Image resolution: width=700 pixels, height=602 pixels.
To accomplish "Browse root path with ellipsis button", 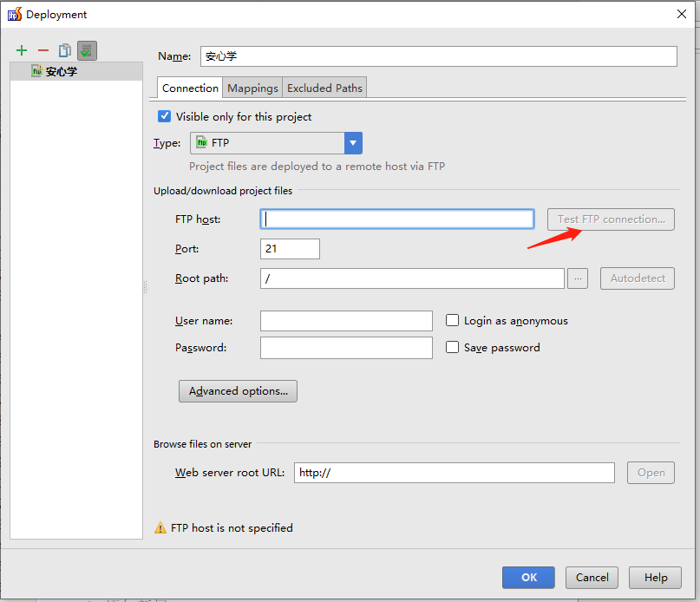I will [578, 278].
